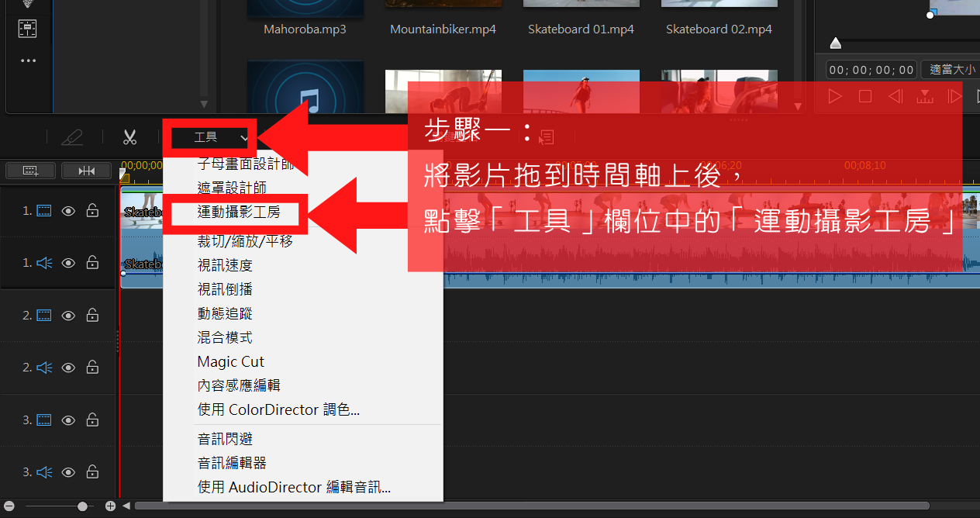Select 運動攝影工房 from the menu
Image resolution: width=980 pixels, height=518 pixels.
(239, 212)
